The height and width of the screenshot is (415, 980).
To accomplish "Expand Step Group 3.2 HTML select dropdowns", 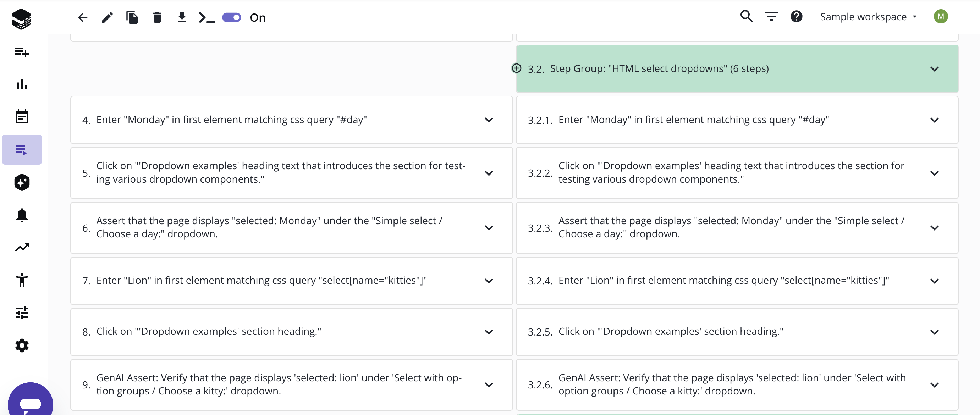I will pyautogui.click(x=934, y=69).
